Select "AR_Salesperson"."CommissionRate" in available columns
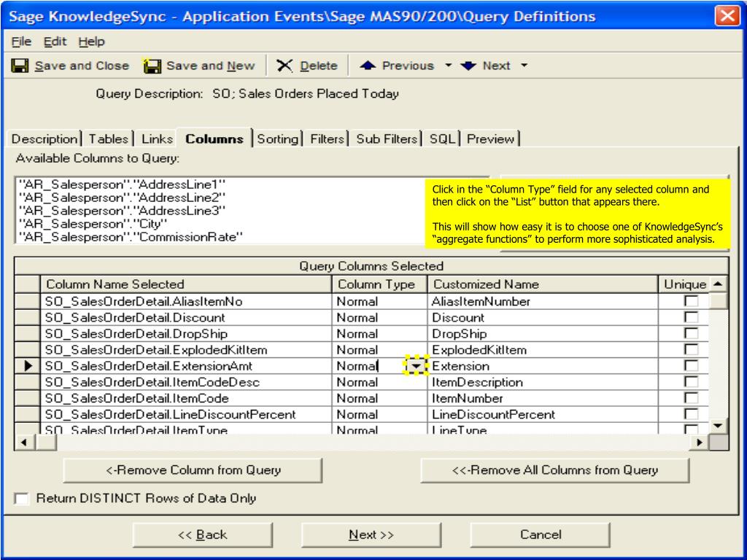This screenshot has width=747, height=560. point(131,237)
